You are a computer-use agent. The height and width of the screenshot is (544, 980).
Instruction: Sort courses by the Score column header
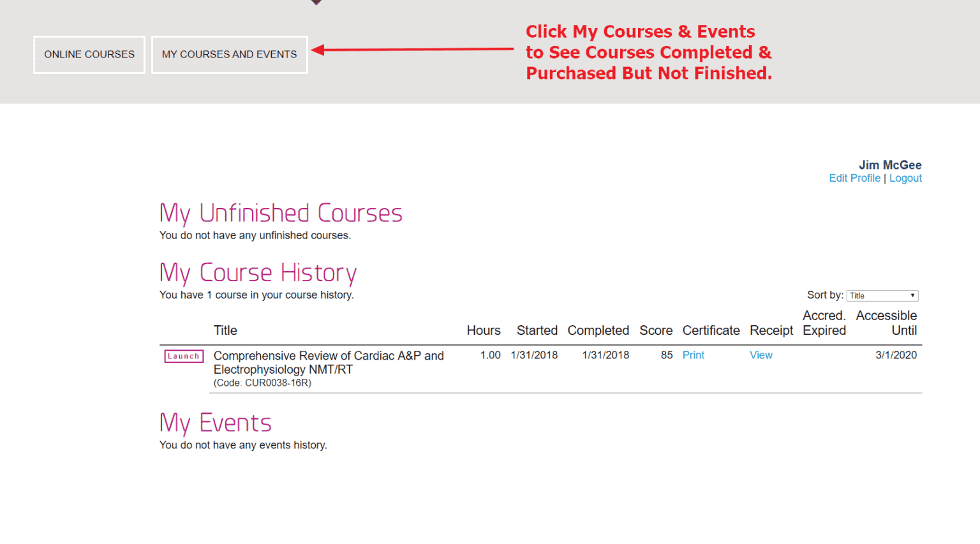click(656, 330)
